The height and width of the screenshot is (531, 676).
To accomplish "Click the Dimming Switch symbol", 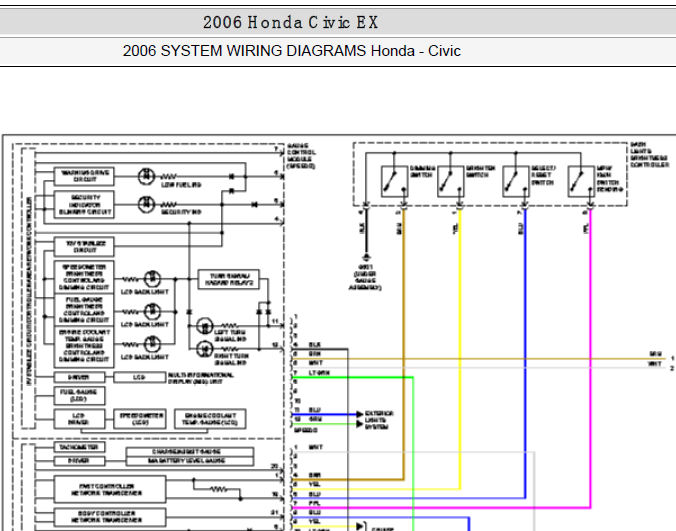I will [x=394, y=181].
